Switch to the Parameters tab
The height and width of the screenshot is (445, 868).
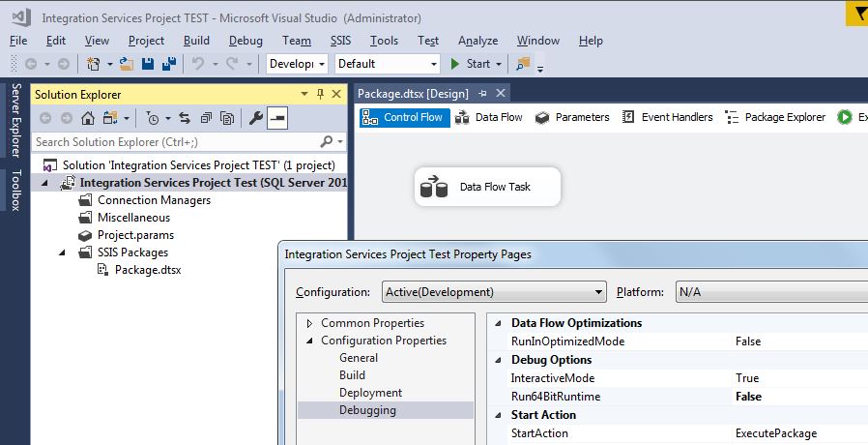pyautogui.click(x=572, y=117)
